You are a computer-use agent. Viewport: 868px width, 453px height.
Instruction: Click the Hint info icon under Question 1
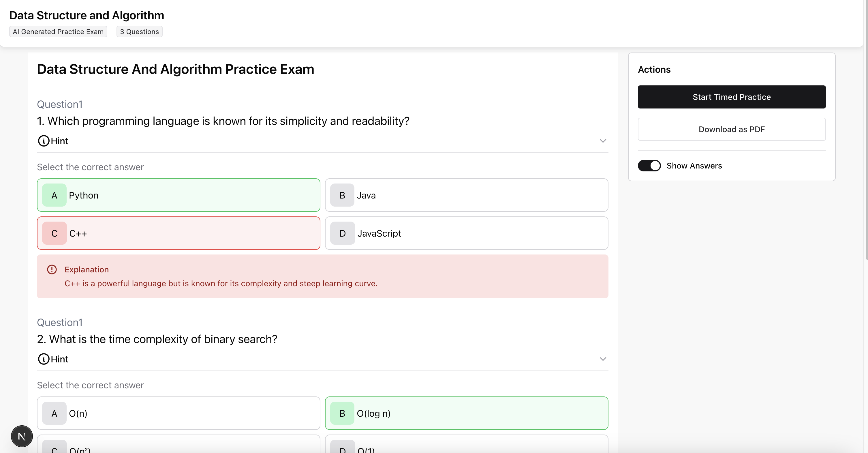(x=44, y=141)
